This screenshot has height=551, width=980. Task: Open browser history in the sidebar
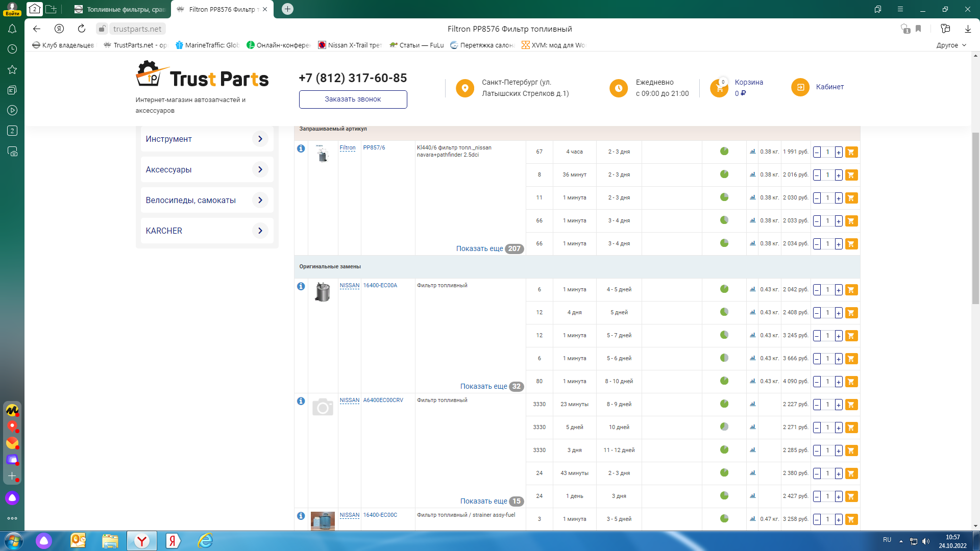coord(12,49)
